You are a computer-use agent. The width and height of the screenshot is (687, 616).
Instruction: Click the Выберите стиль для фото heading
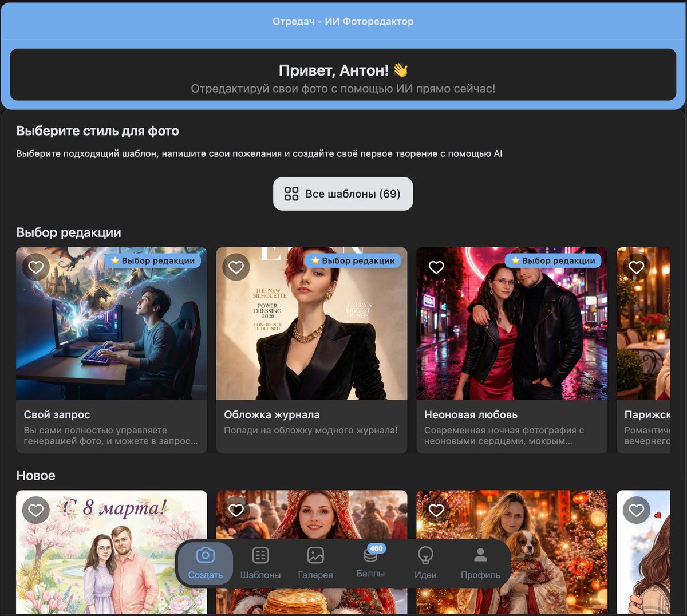tap(98, 131)
